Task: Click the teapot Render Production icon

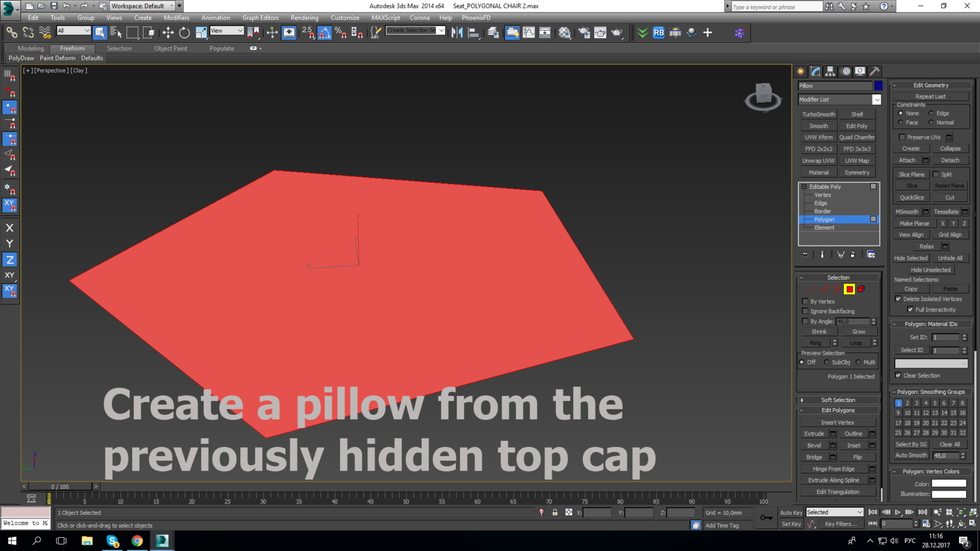Action: point(617,32)
